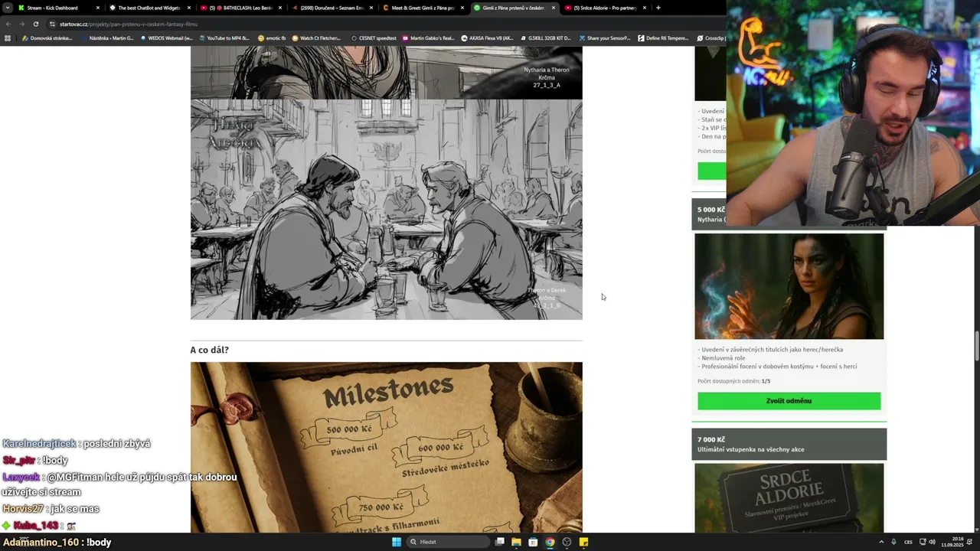Screen dimensions: 980x551
Task: Open the bookmarks apps grid icon
Action: pyautogui.click(x=8, y=37)
